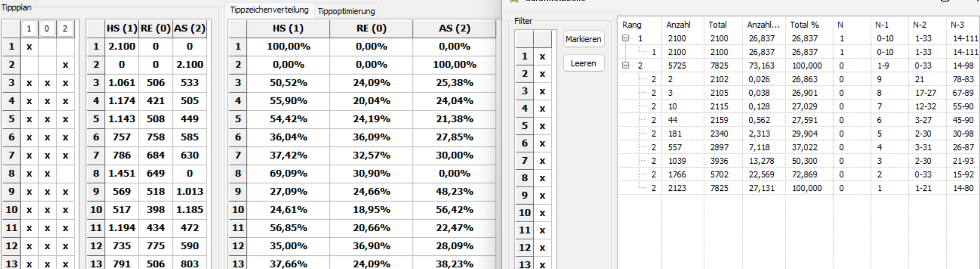Select the 69,09% cell in row 8
This screenshot has width=980, height=269.
pyautogui.click(x=288, y=173)
